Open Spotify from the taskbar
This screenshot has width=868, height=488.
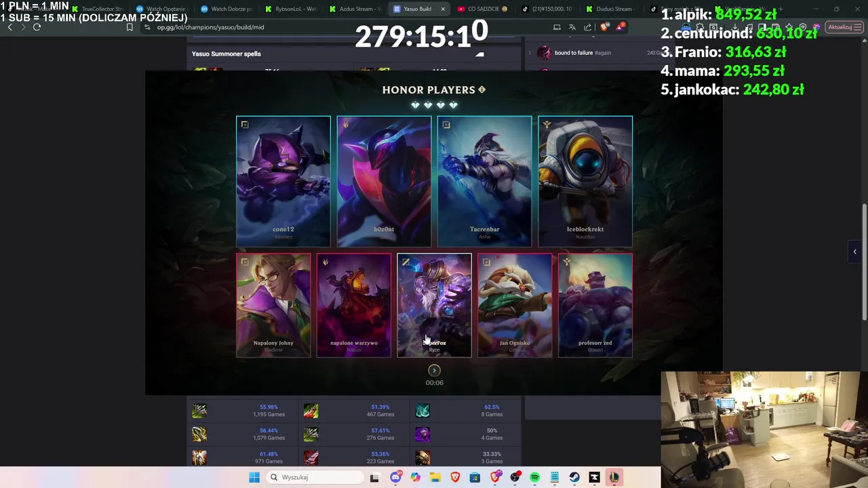[x=534, y=477]
